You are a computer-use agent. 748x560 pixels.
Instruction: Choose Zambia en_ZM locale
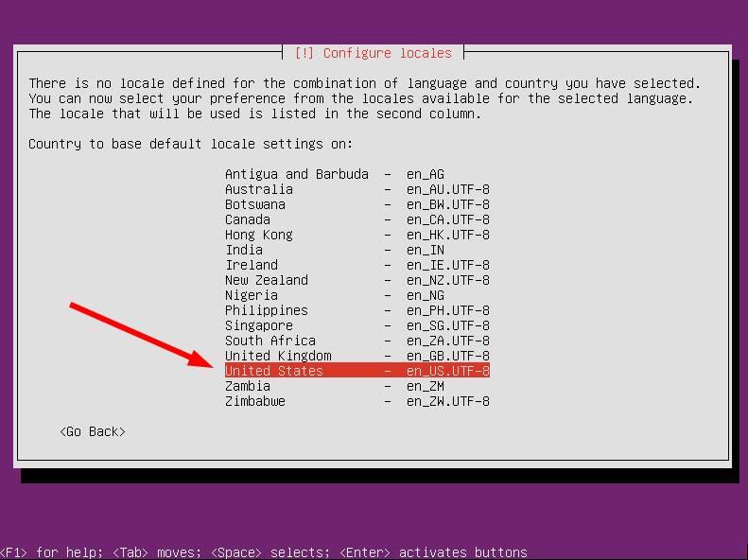coord(357,386)
